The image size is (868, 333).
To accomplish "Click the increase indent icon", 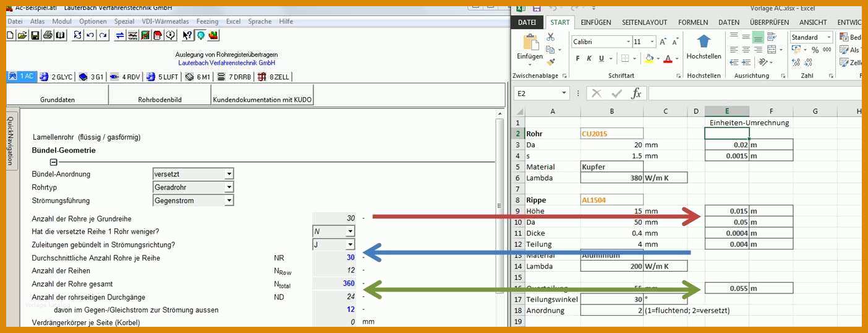I will pos(746,63).
